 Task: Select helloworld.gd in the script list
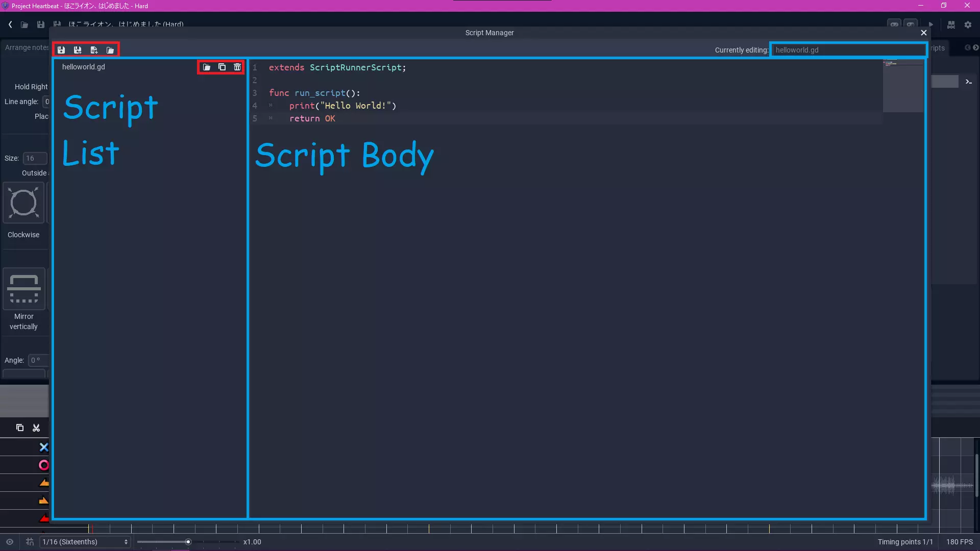[84, 67]
